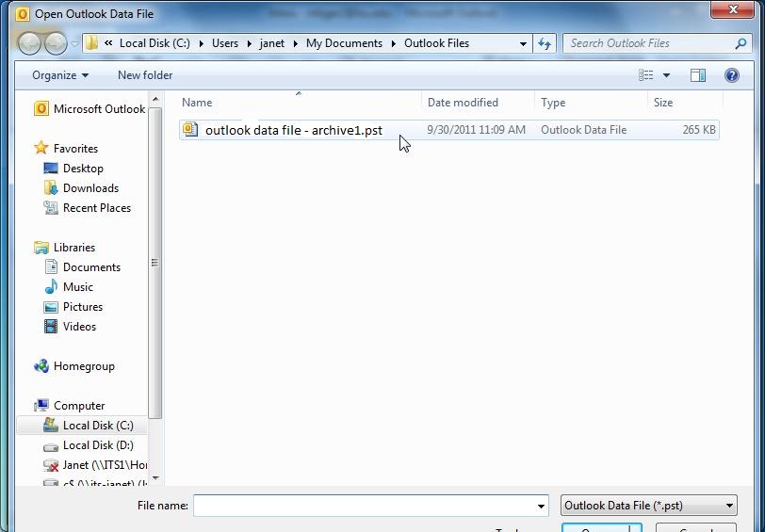Open Downloads in Favorites
This screenshot has height=532, width=765.
(90, 188)
